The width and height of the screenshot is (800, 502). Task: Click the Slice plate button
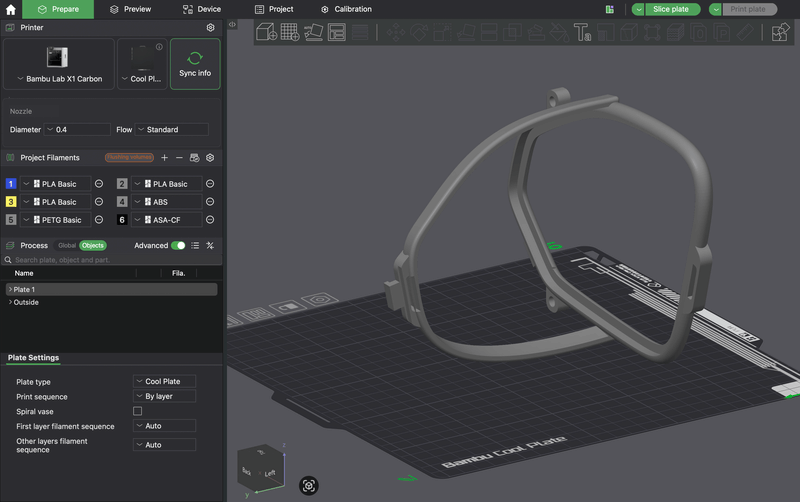point(670,9)
